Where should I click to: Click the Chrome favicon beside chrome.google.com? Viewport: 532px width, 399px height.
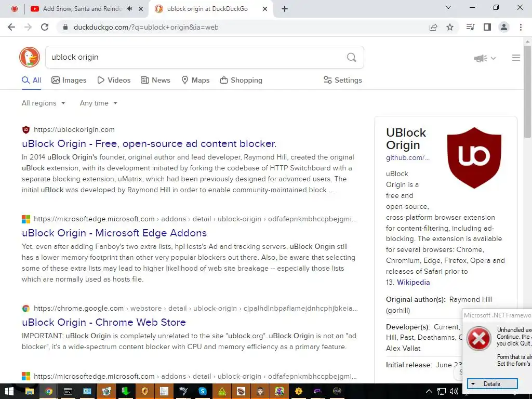[26, 309]
